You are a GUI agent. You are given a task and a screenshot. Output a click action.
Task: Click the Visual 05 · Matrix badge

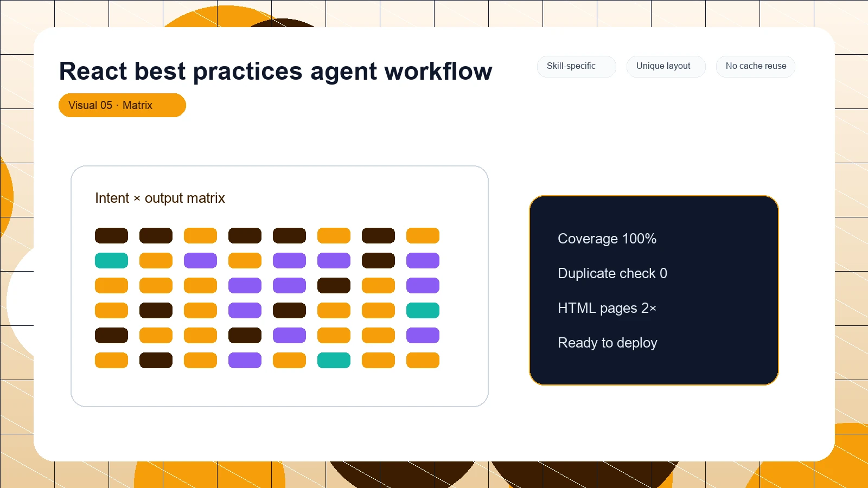point(122,105)
